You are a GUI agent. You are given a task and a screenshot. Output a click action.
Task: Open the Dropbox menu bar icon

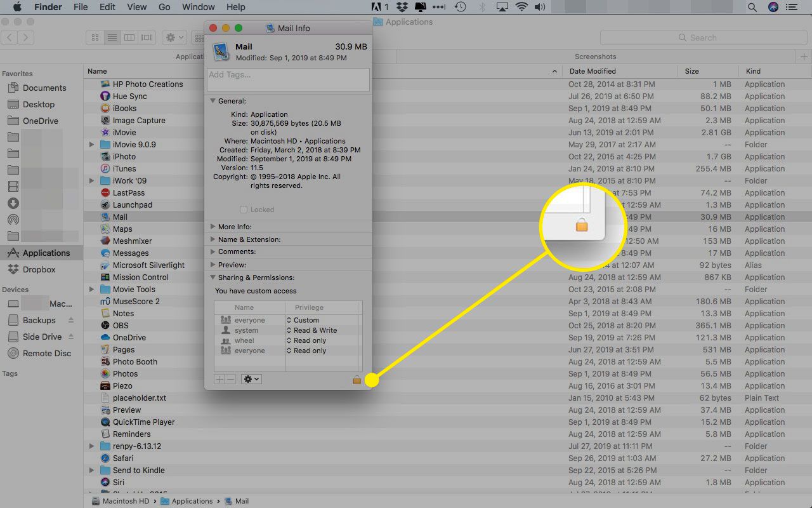pos(402,8)
